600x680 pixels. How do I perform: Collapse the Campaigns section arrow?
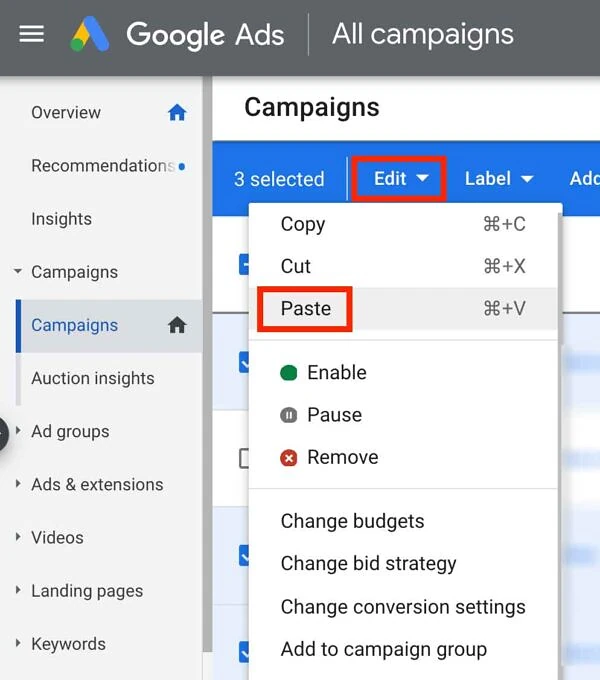coord(18,272)
